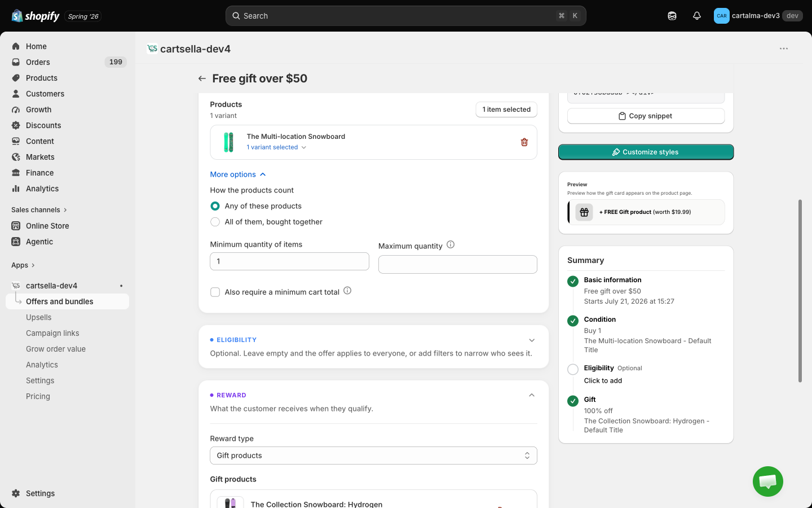Click the Analytics bar chart icon
Image resolution: width=812 pixels, height=508 pixels.
click(x=16, y=189)
